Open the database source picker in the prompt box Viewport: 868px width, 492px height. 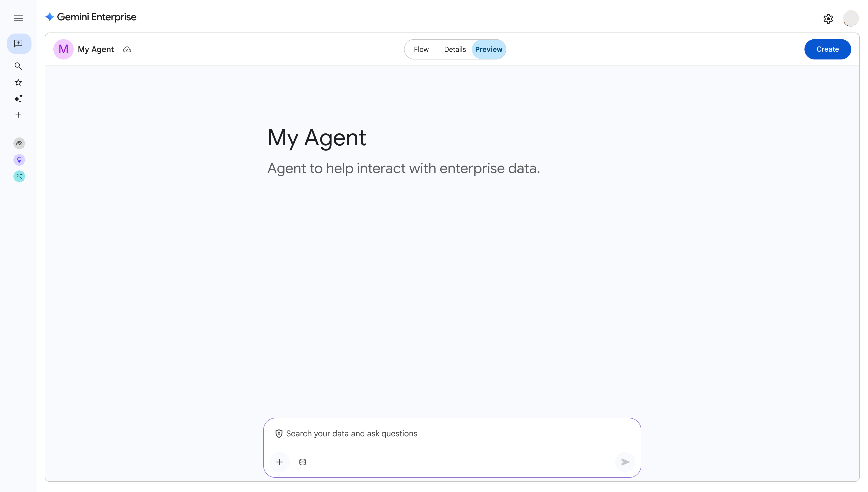click(302, 462)
